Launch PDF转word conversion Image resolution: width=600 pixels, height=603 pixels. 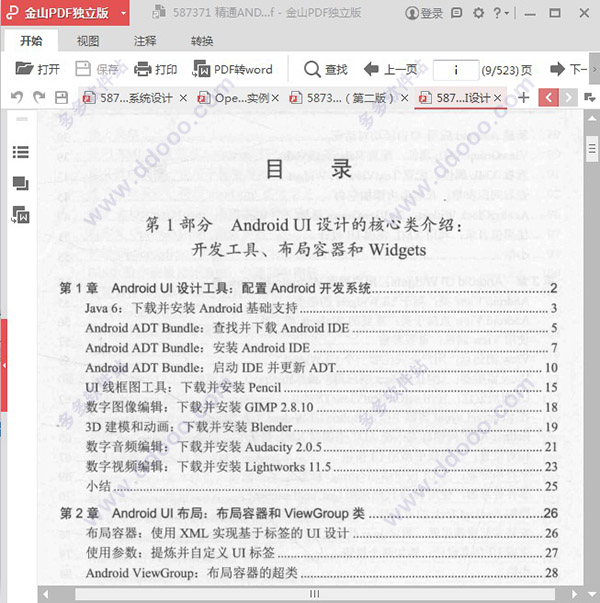click(x=232, y=69)
